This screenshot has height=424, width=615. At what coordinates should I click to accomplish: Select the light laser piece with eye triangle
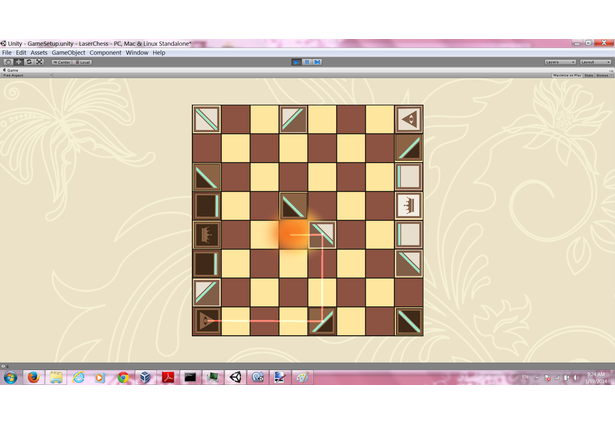click(x=409, y=119)
